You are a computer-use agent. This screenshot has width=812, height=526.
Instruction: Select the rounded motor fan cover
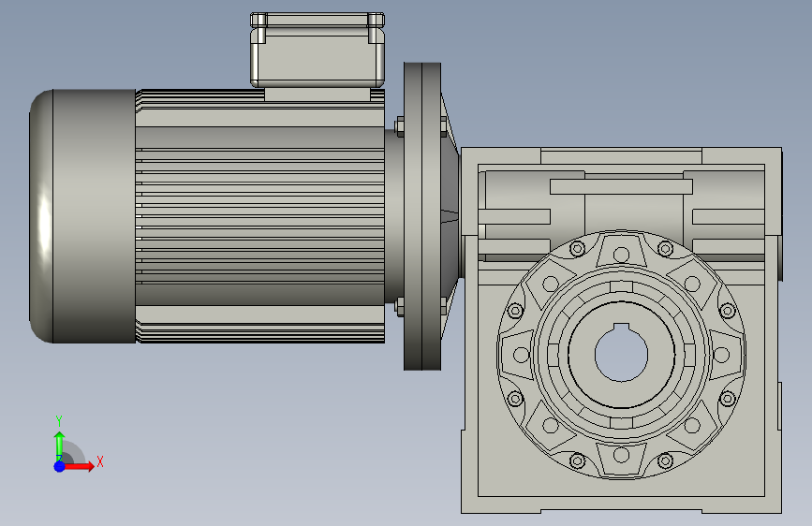(82, 216)
